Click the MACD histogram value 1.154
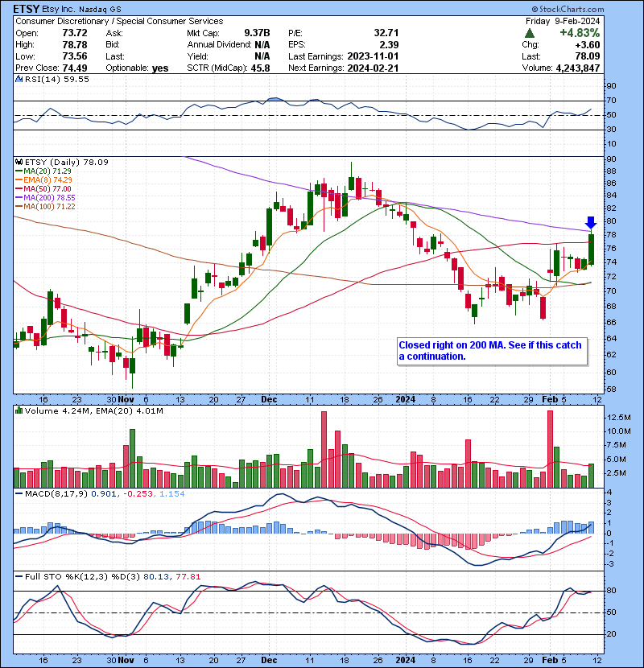Image resolution: width=644 pixels, height=668 pixels. (x=171, y=494)
